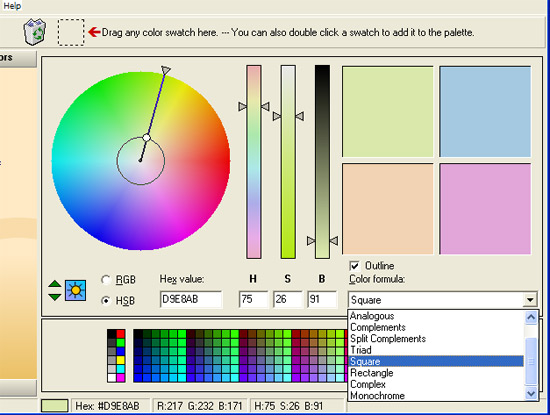Open the Color formula dropdown arrow
This screenshot has width=550, height=415.
coord(530,300)
